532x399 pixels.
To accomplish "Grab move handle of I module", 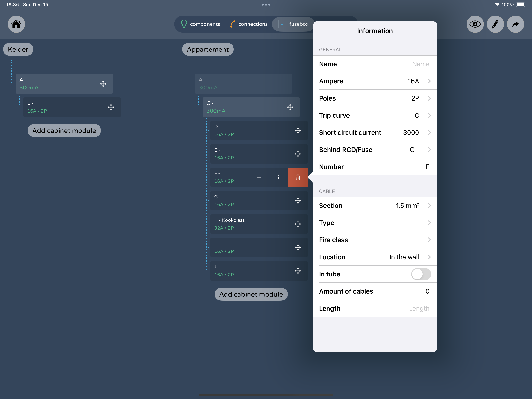I will (x=298, y=247).
